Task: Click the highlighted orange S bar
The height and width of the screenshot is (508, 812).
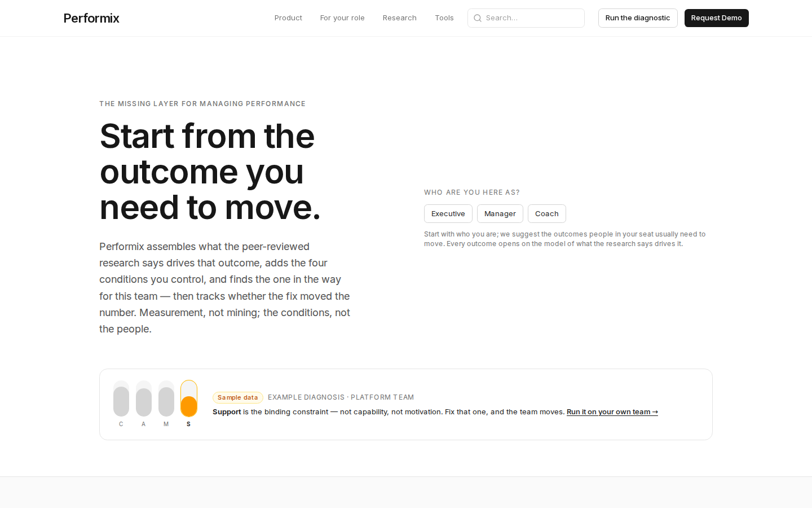Action: point(189,398)
